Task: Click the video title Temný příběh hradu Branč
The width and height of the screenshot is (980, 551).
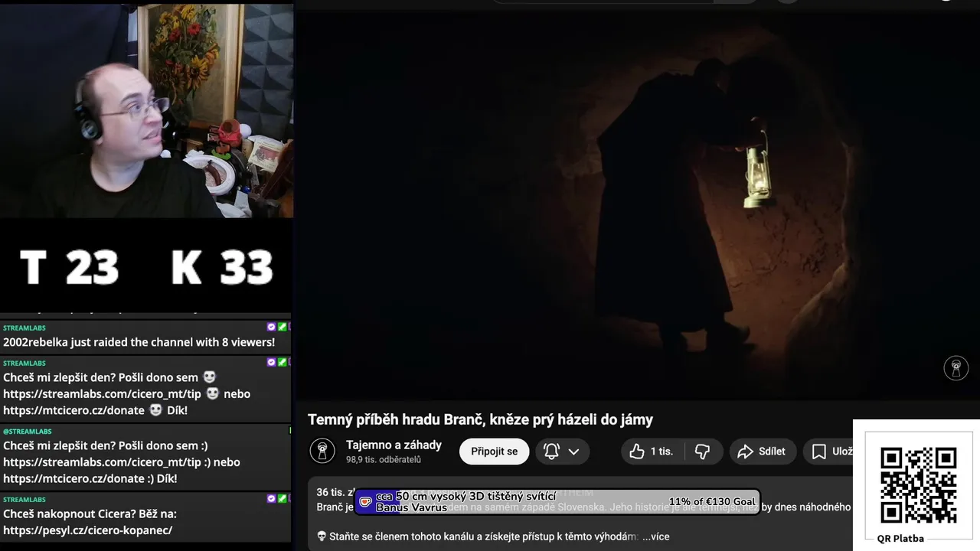Action: pyautogui.click(x=480, y=419)
